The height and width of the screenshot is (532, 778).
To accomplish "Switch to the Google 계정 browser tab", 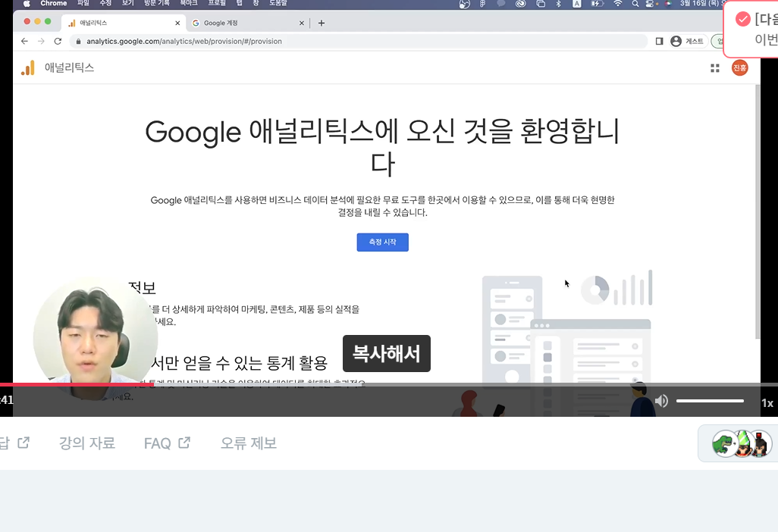I will click(x=247, y=23).
